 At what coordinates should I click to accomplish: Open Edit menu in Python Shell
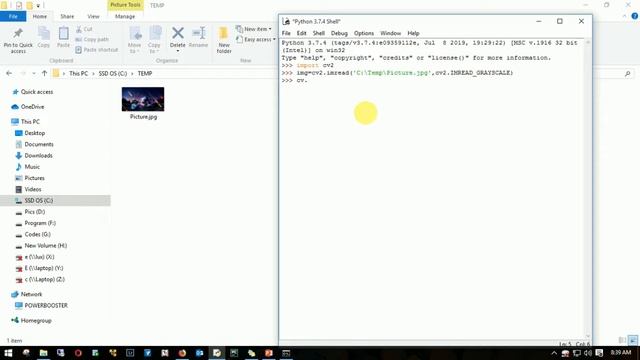click(301, 33)
